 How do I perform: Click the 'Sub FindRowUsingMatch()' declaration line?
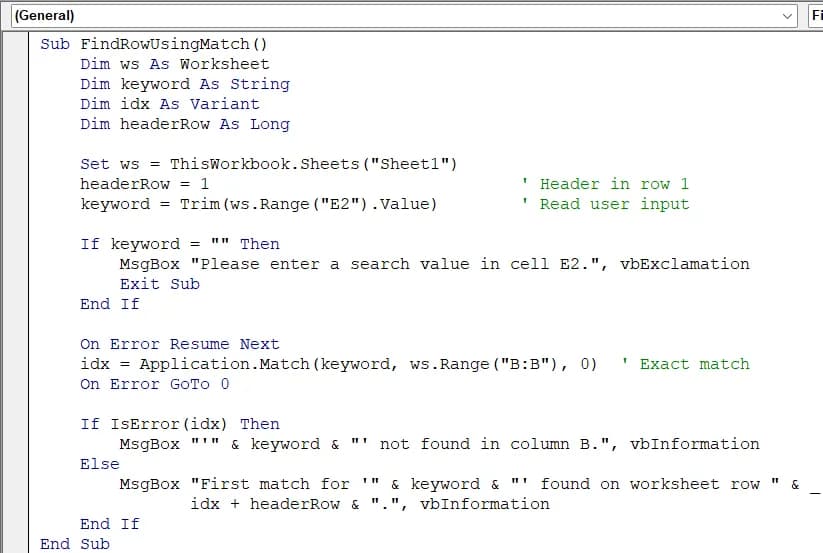(x=154, y=44)
